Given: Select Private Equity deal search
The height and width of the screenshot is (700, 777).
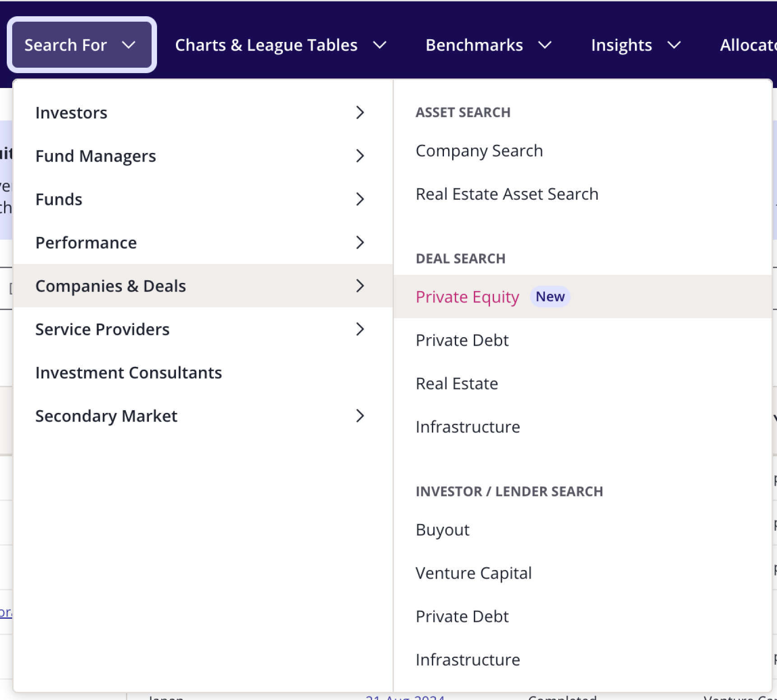Looking at the screenshot, I should coord(467,297).
